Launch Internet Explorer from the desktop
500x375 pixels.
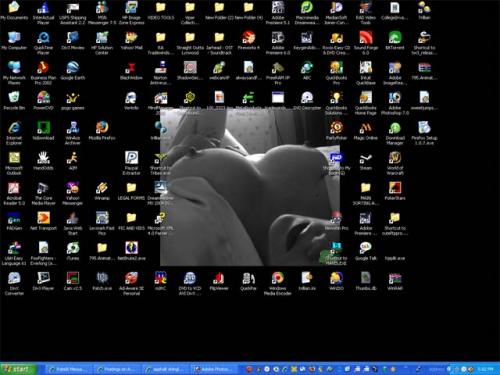pyautogui.click(x=14, y=133)
